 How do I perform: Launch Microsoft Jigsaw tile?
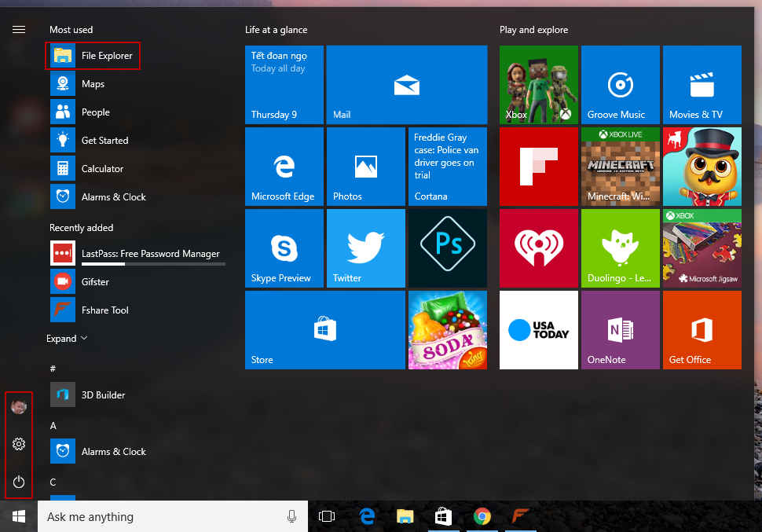coord(702,248)
